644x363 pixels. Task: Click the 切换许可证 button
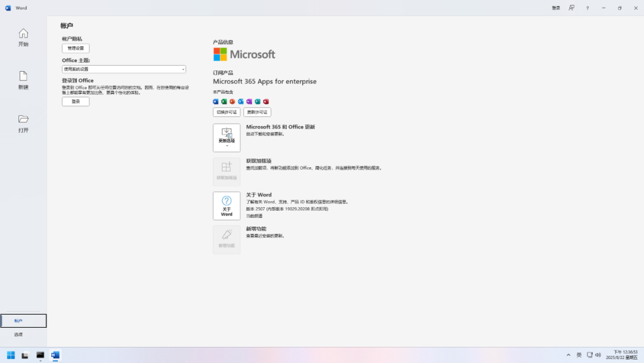226,112
